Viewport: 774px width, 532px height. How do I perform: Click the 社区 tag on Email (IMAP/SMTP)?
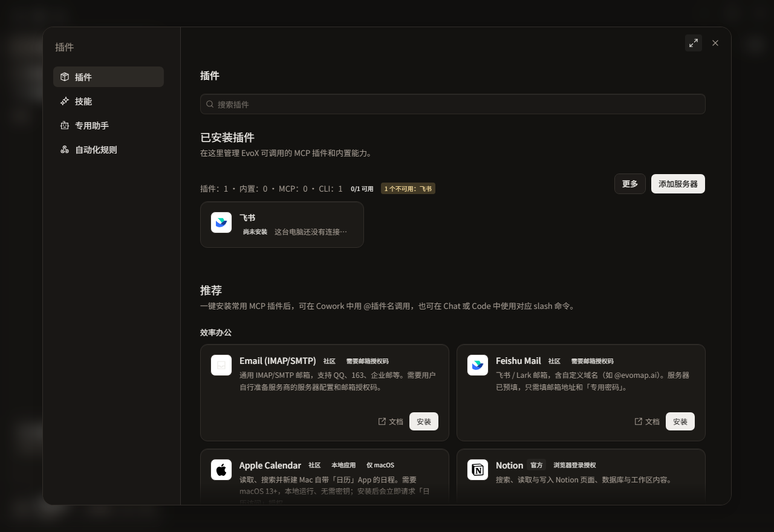(329, 361)
